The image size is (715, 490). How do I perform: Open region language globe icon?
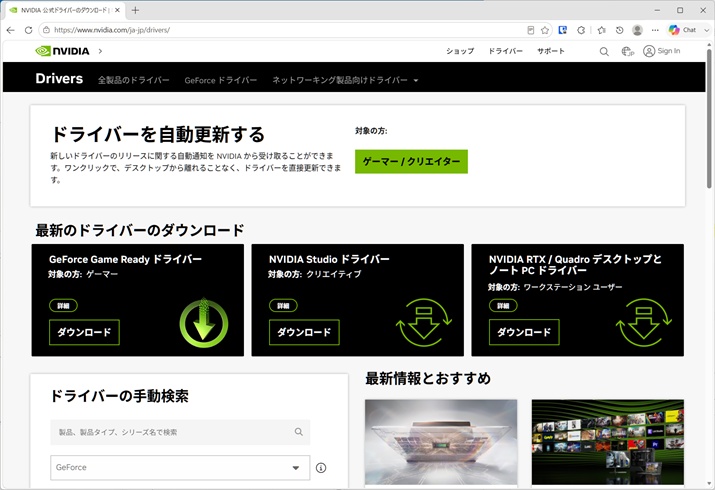point(628,52)
